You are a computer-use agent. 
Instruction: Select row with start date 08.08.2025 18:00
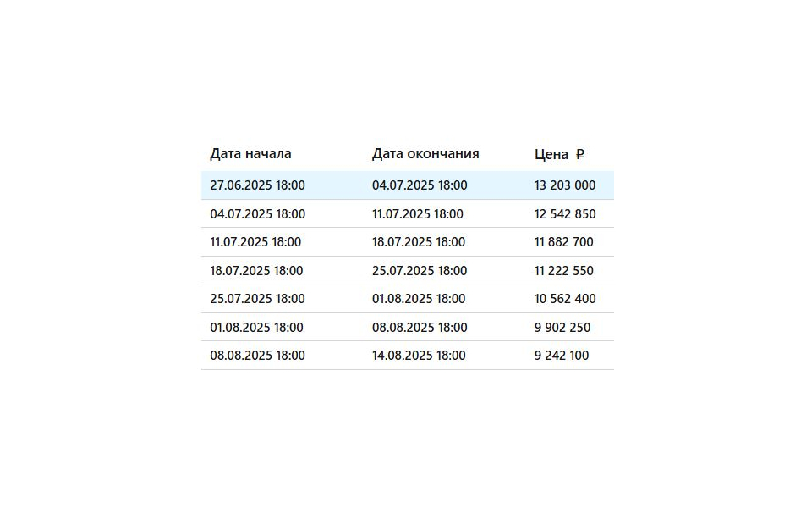[x=408, y=355]
